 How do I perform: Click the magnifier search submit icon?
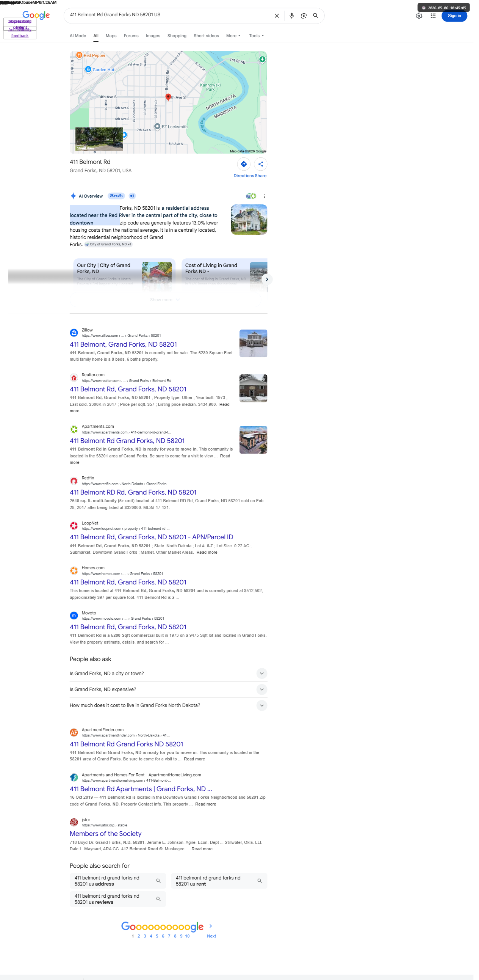(316, 16)
